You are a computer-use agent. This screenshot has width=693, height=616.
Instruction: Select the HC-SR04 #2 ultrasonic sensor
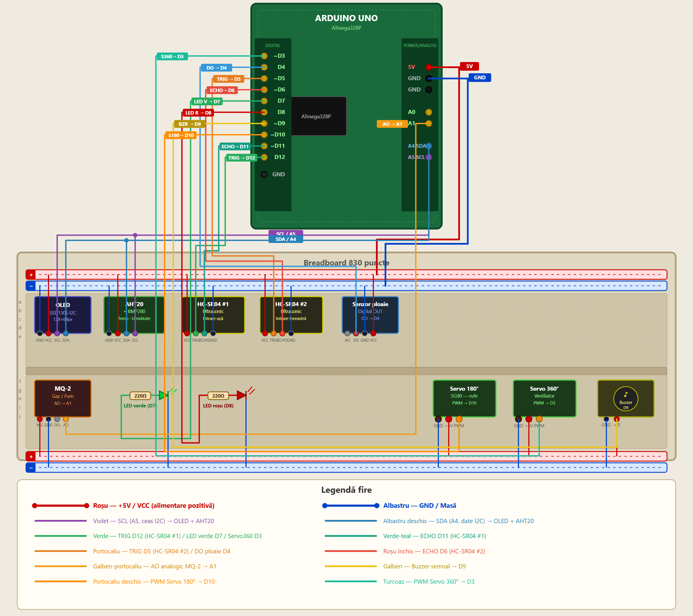[x=291, y=315]
